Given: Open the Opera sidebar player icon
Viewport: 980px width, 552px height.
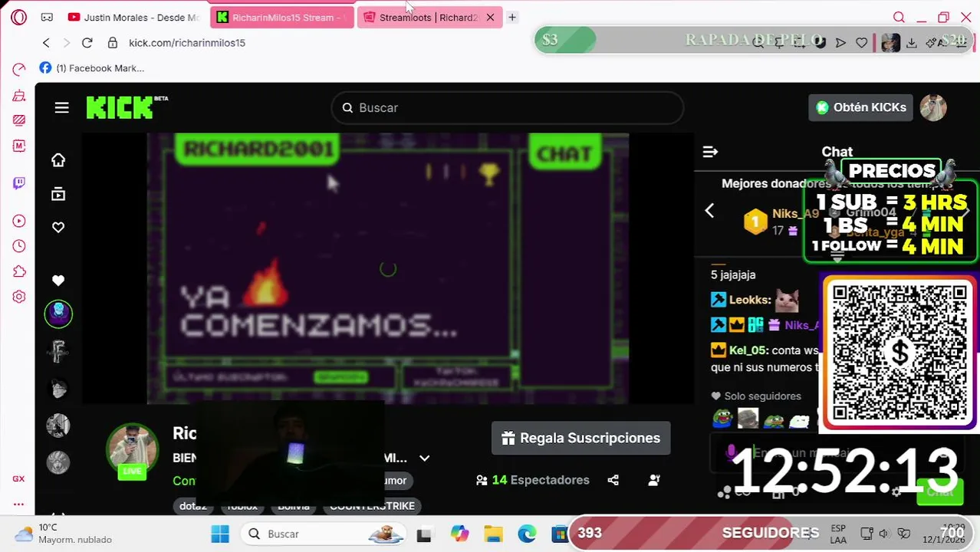Looking at the screenshot, I should pyautogui.click(x=19, y=222).
